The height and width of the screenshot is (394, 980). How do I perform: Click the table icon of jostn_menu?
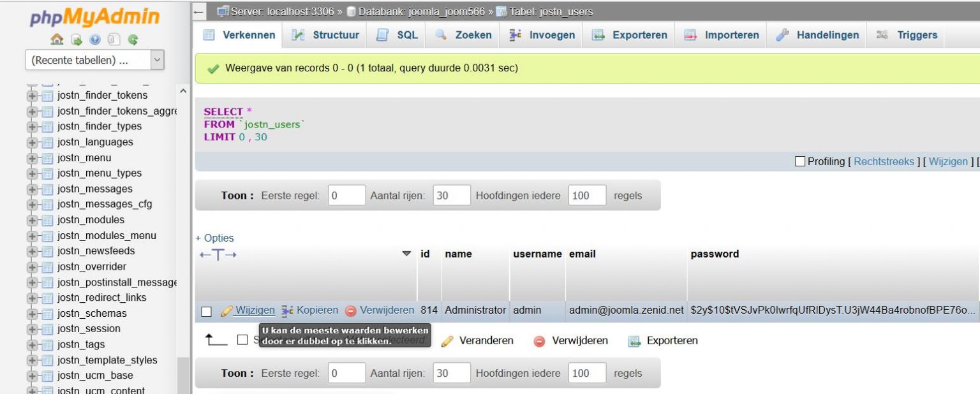[47, 157]
